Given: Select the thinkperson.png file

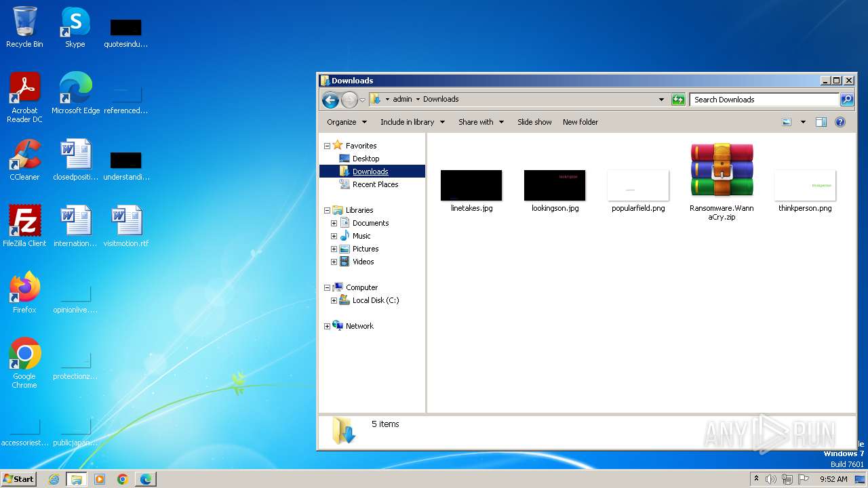Looking at the screenshot, I should point(805,191).
